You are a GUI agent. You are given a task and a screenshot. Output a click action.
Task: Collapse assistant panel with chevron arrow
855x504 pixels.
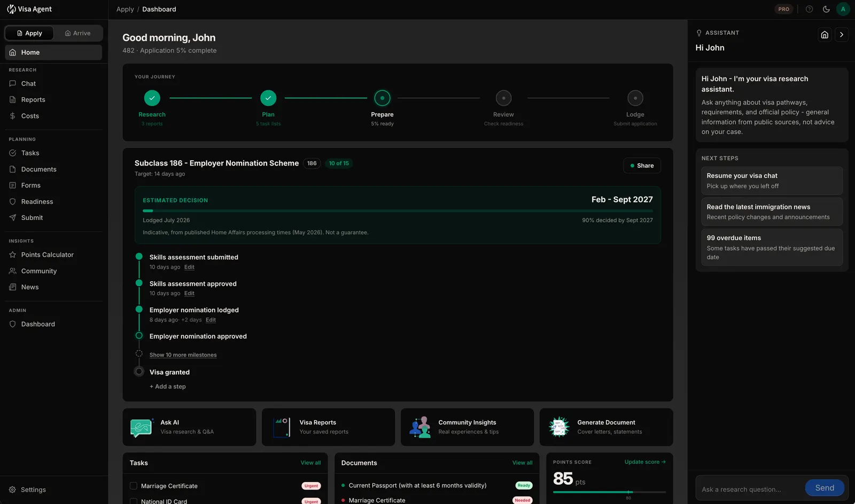(x=842, y=35)
